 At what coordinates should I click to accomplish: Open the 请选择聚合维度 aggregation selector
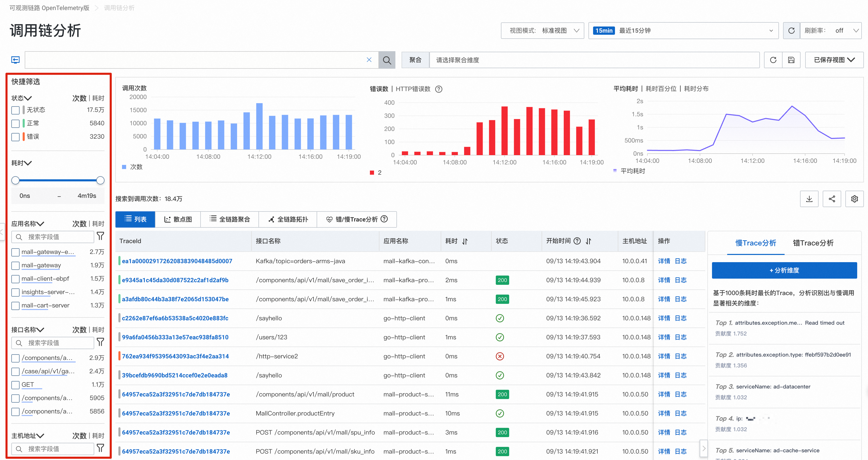click(x=594, y=60)
